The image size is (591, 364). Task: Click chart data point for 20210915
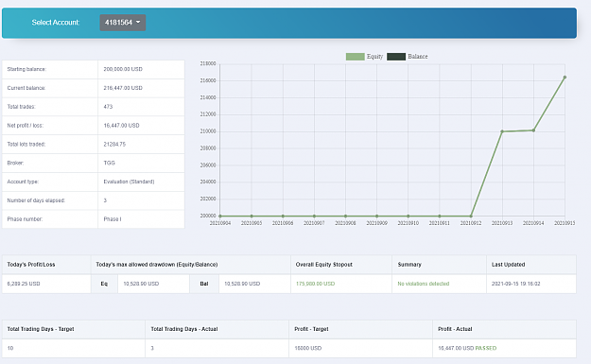565,78
